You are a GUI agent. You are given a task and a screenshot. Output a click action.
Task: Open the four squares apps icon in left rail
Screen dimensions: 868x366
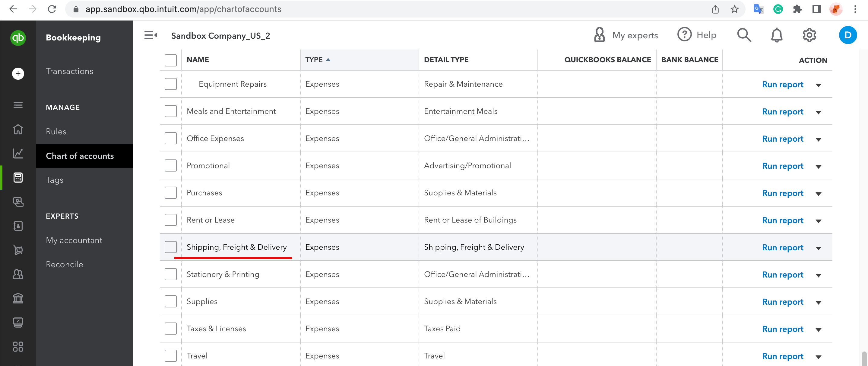tap(18, 347)
